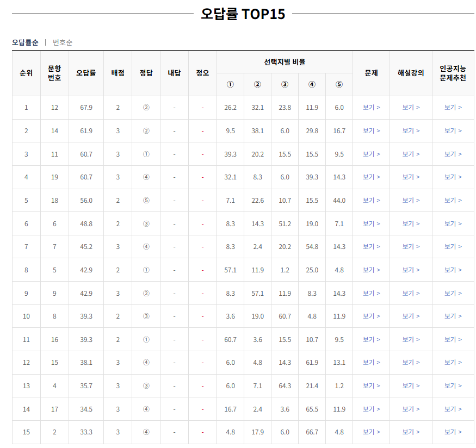Open 해설강의 보기 link for question 18
The height and width of the screenshot is (448, 476).
tap(411, 200)
